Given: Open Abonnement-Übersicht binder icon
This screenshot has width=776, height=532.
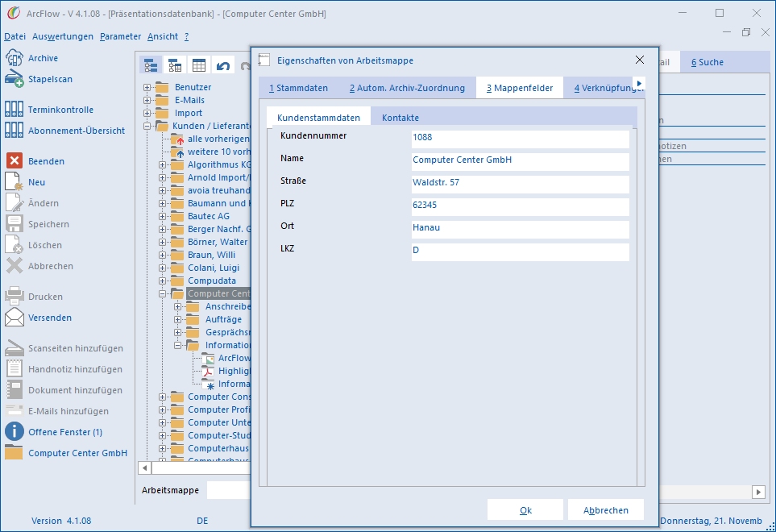Looking at the screenshot, I should tap(14, 130).
